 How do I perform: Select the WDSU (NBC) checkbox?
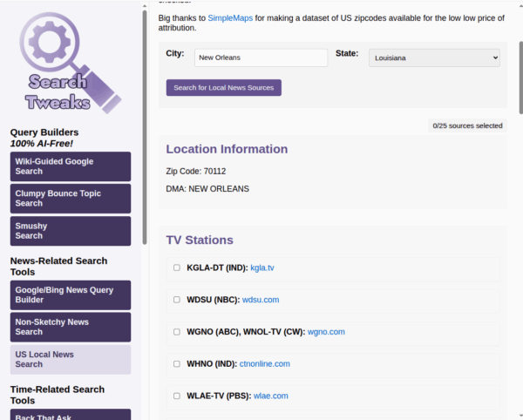[177, 300]
